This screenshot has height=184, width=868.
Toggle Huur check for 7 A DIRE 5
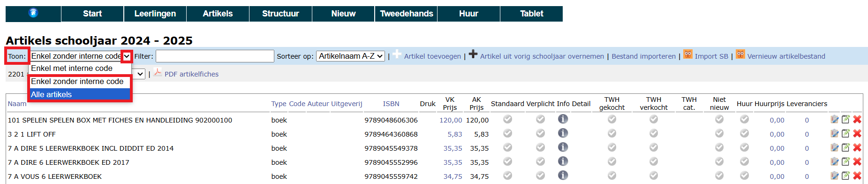744,148
